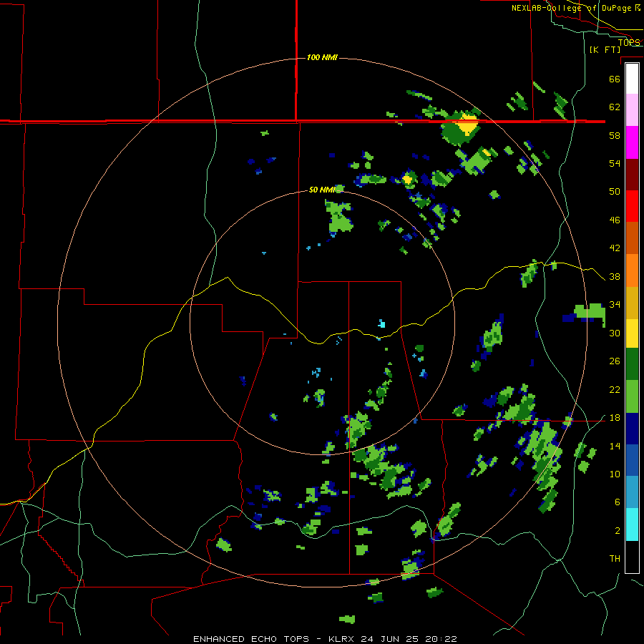The image size is (644, 644).
Task: Select the 50 legend value
Action: click(615, 191)
